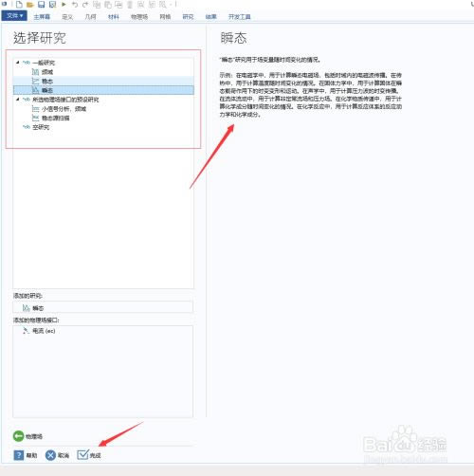Click the New file icon in top toolbar
The width and height of the screenshot is (474, 476).
pyautogui.click(x=19, y=5)
